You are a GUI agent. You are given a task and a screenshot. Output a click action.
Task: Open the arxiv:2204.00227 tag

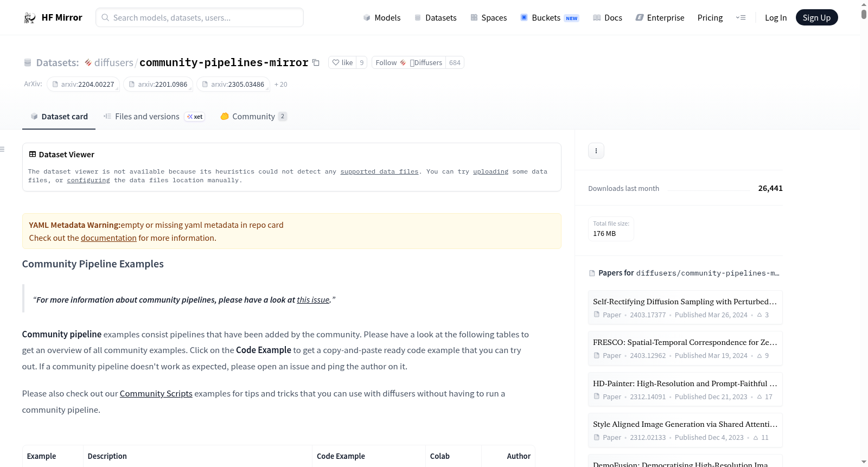[82, 85]
